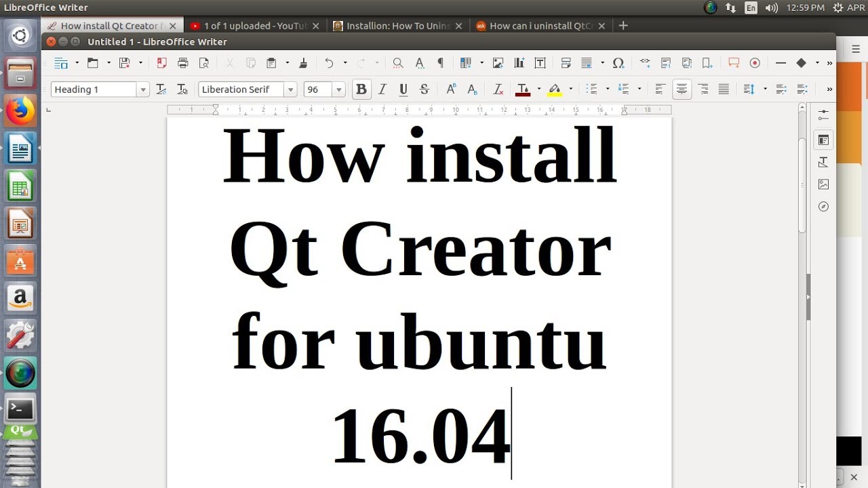Apply Subscript formatting
868x488 pixels.
click(x=472, y=89)
